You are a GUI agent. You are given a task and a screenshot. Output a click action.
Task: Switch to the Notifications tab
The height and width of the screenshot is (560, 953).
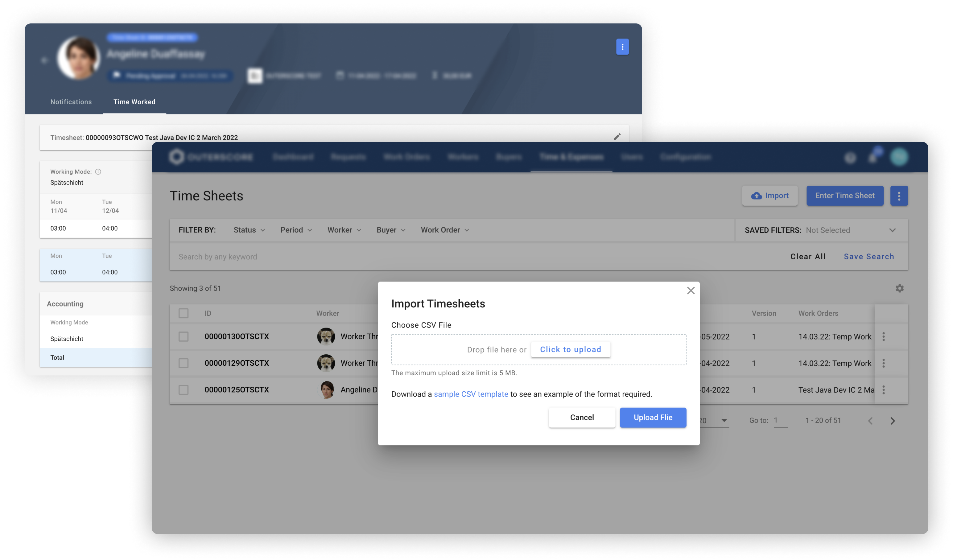pos(71,102)
